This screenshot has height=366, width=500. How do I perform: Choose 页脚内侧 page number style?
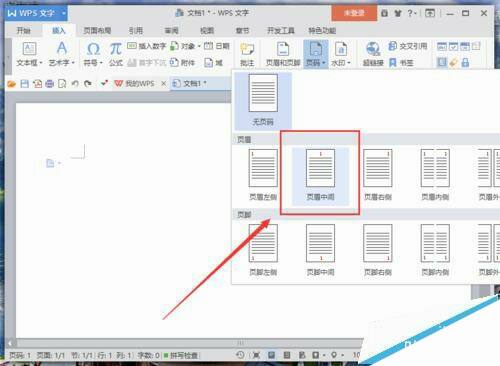click(x=435, y=250)
